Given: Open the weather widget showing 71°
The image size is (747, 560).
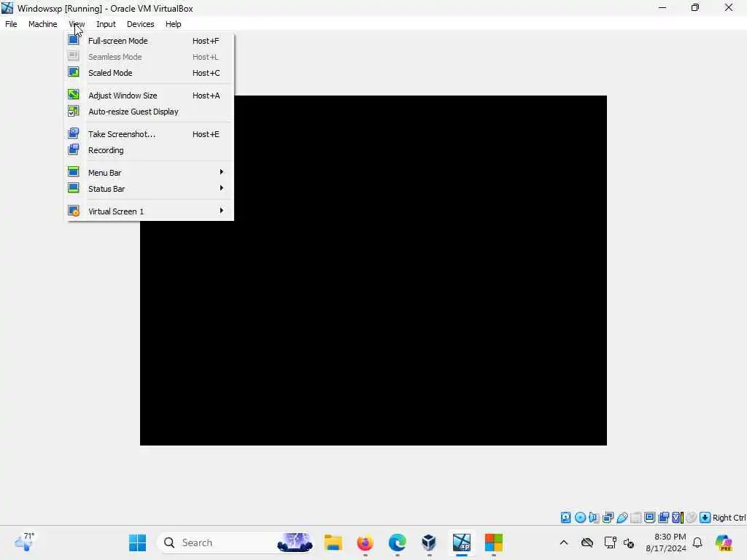Looking at the screenshot, I should (24, 542).
